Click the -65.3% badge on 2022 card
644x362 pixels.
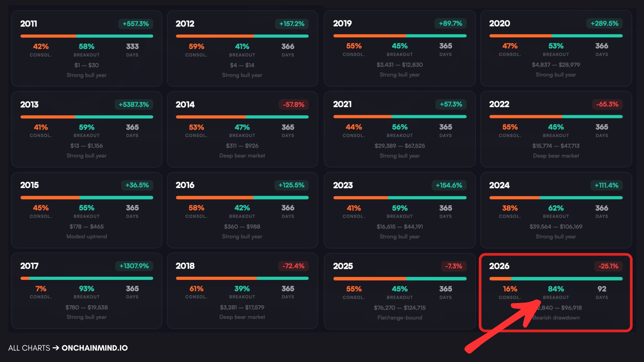(607, 104)
